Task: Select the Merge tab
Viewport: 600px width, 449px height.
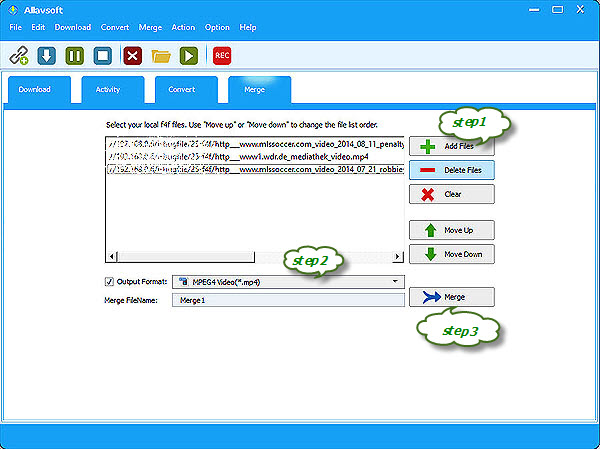Action: click(x=259, y=90)
